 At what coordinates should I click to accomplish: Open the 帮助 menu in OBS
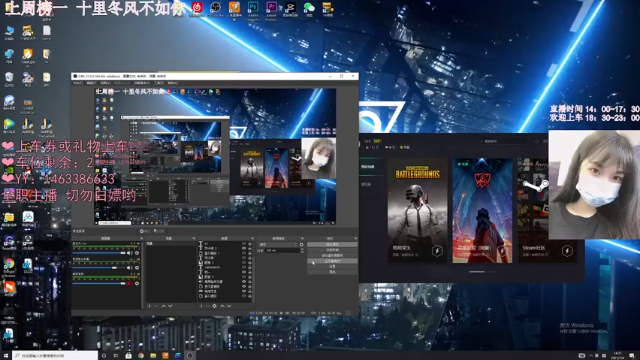pos(173,83)
